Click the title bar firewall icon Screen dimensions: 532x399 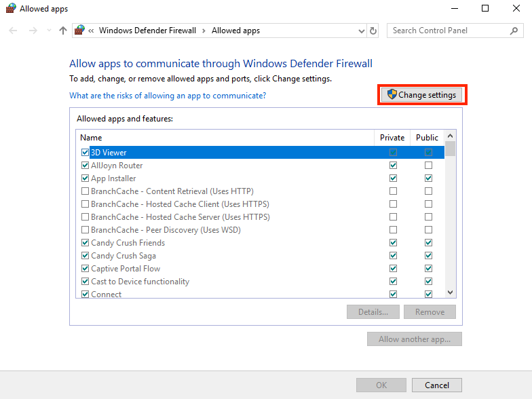(11, 8)
